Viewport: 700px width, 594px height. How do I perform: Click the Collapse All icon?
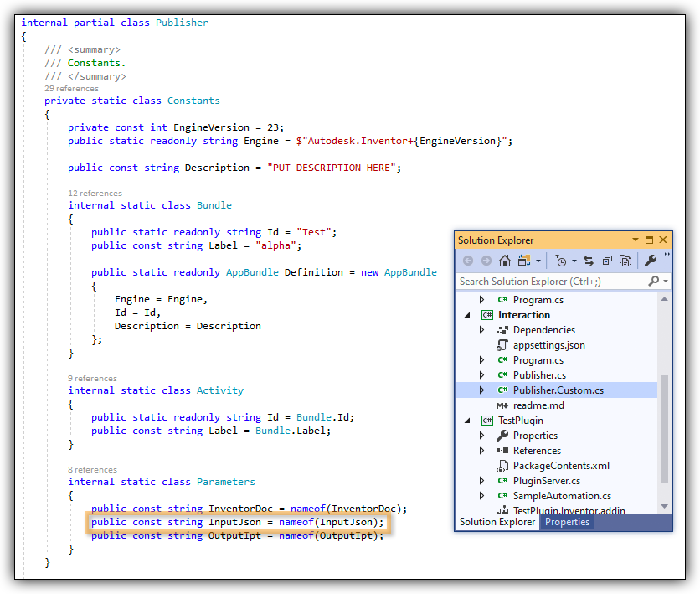tap(607, 261)
